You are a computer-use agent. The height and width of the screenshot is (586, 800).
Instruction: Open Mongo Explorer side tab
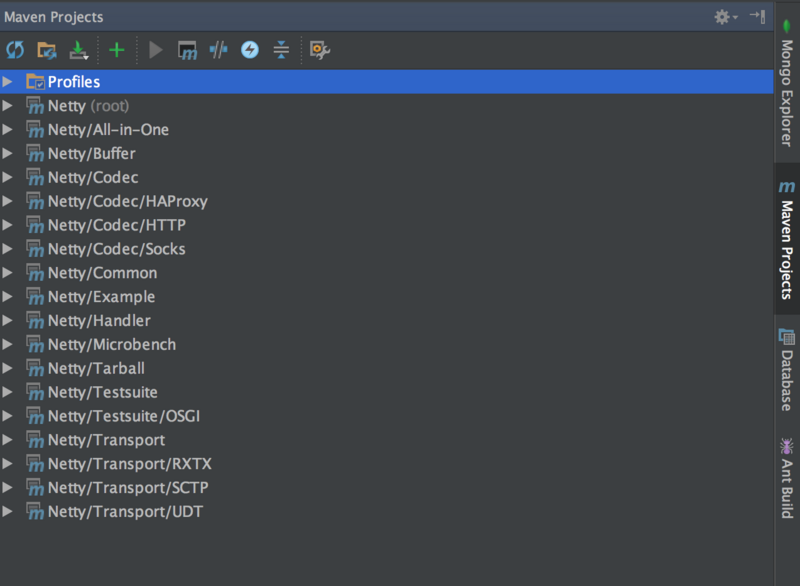(787, 83)
